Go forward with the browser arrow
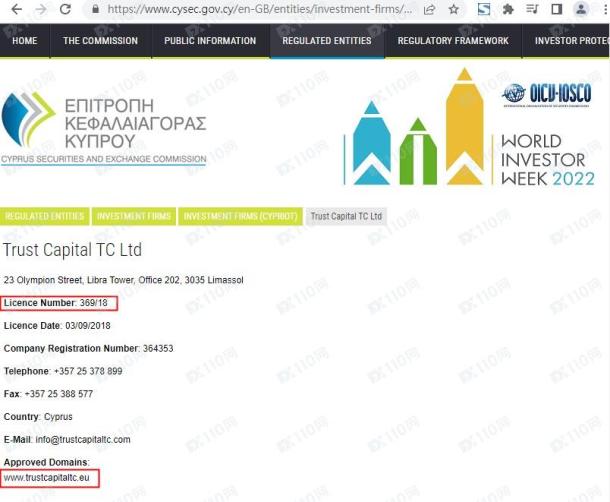610x502 pixels. click(x=41, y=9)
